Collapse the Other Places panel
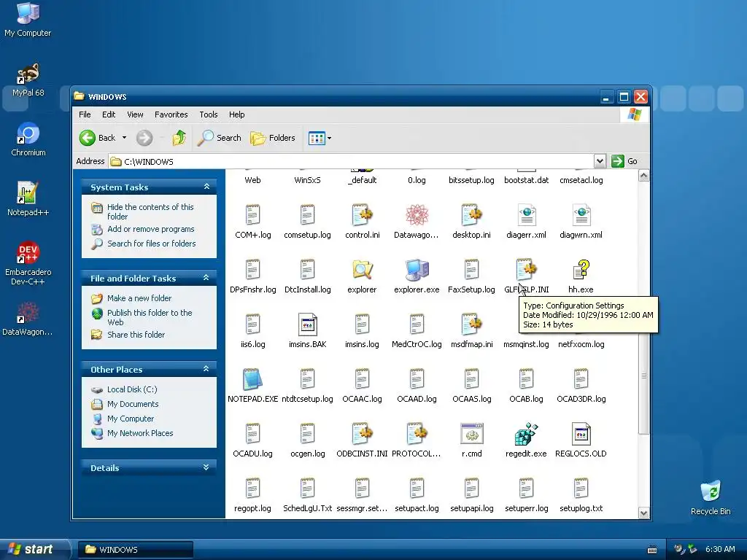 coord(206,369)
